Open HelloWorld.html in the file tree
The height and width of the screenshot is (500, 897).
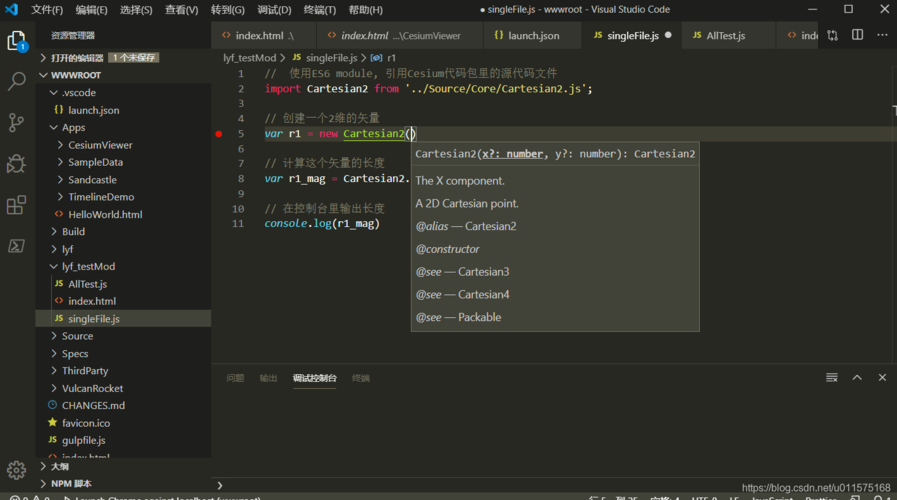pyautogui.click(x=105, y=215)
